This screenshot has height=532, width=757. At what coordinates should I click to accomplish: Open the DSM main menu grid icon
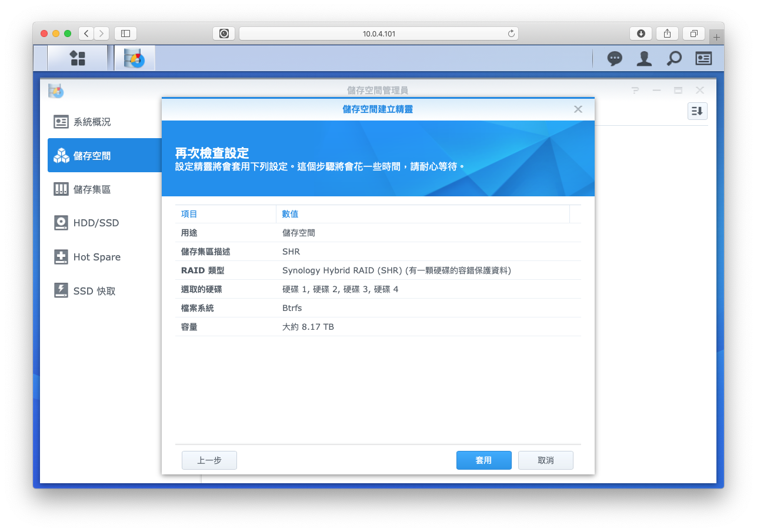[x=78, y=58]
